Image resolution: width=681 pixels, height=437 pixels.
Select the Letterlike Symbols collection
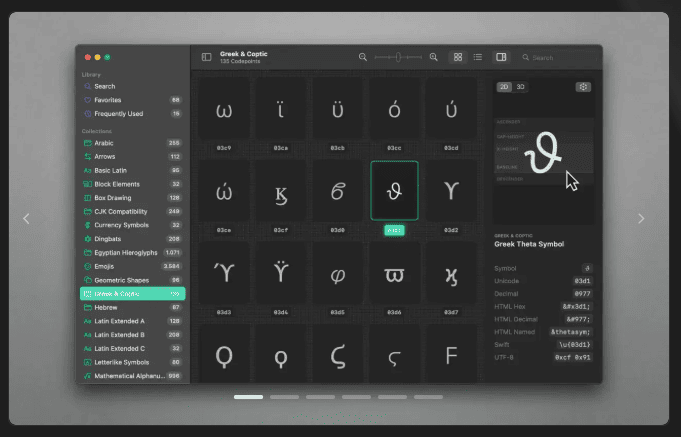click(x=132, y=362)
